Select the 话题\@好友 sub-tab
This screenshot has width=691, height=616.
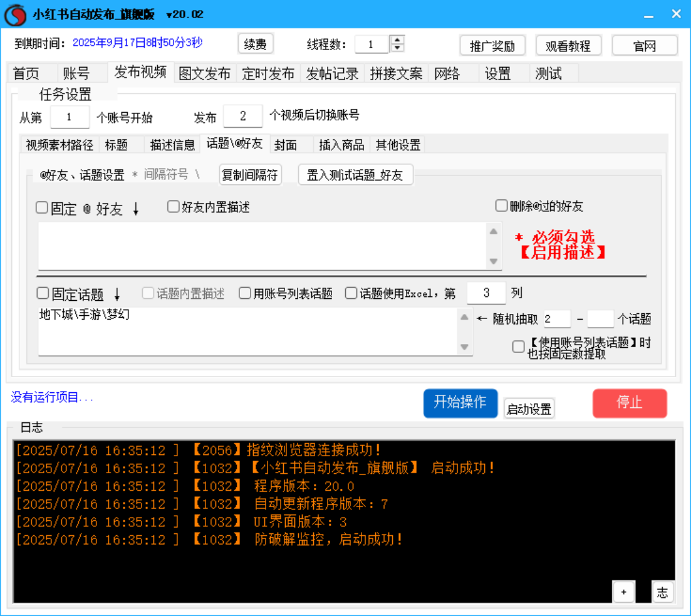[x=234, y=144]
